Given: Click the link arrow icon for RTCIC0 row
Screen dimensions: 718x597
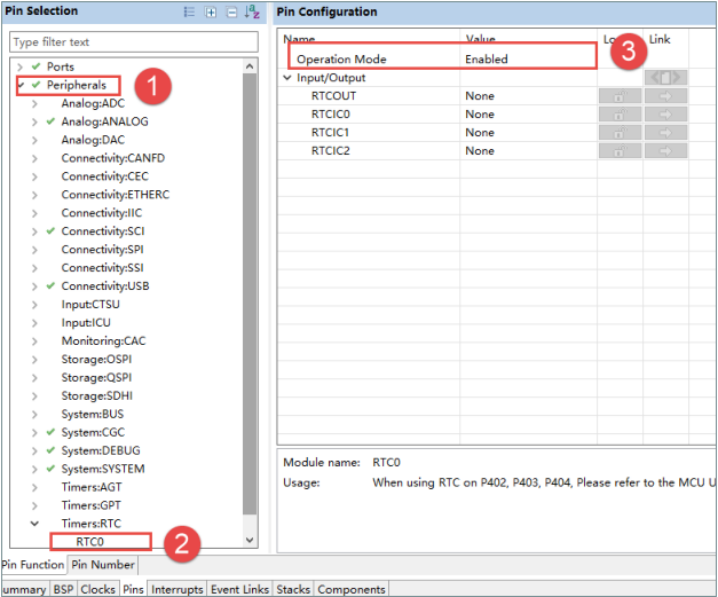Looking at the screenshot, I should point(666,114).
